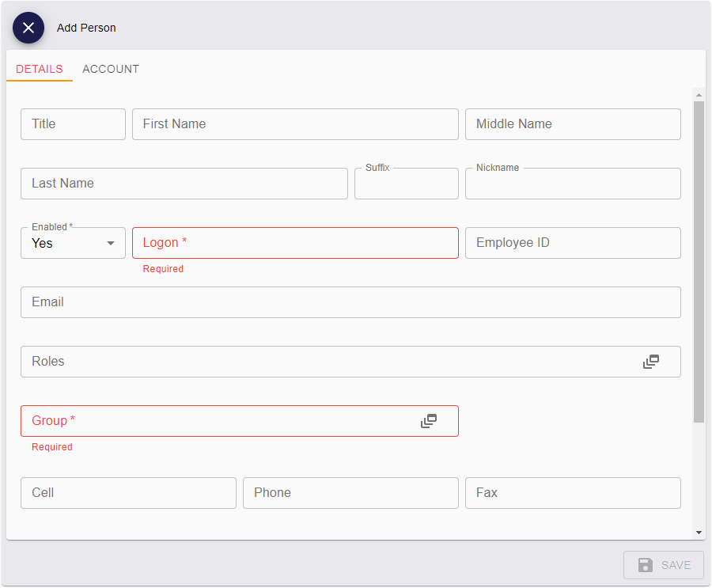Enter the Employee ID field
This screenshot has width=712, height=588.
pyautogui.click(x=573, y=243)
